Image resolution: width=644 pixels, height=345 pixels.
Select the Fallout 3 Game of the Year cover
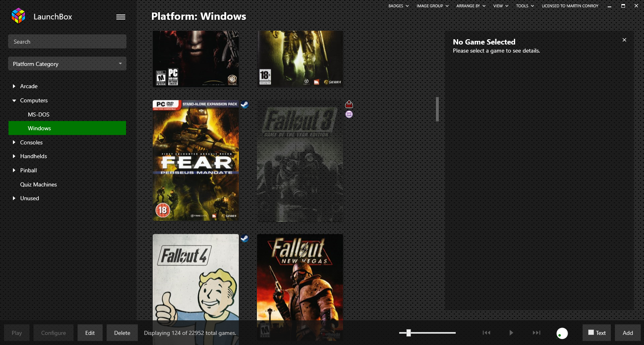tap(300, 161)
